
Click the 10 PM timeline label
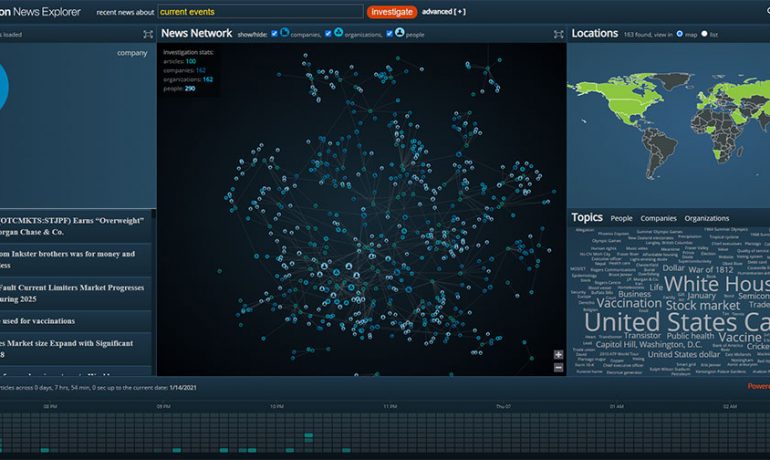click(276, 406)
